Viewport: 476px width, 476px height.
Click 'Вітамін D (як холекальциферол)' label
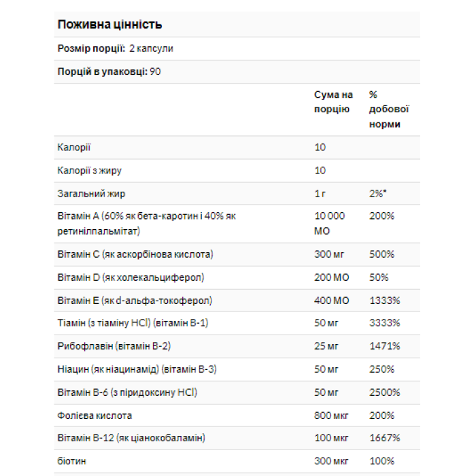pos(131,277)
